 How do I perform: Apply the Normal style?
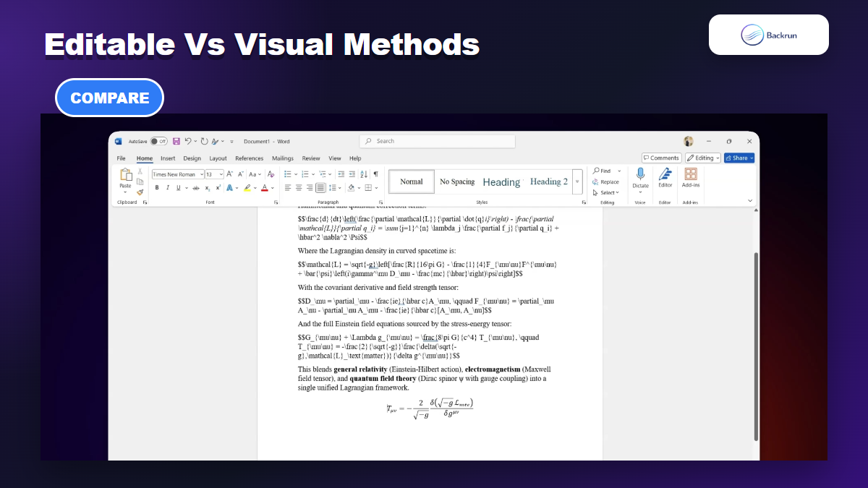(412, 181)
